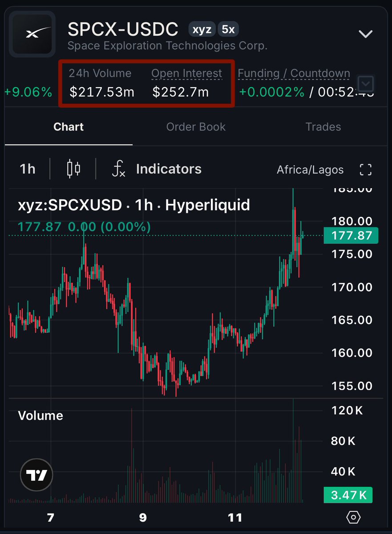Change the Africa/Lagos timezone setting
The height and width of the screenshot is (534, 392).
[x=310, y=170]
